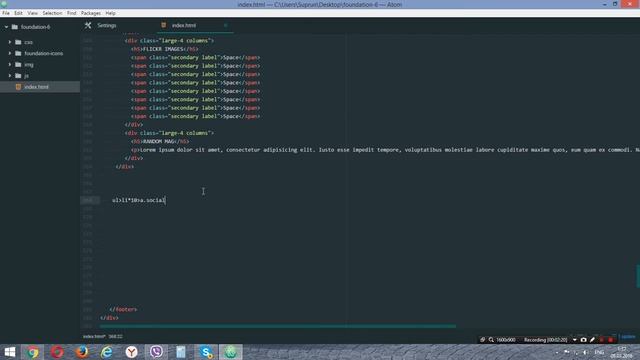Open the Packages menu
The height and width of the screenshot is (360, 640).
coord(91,13)
